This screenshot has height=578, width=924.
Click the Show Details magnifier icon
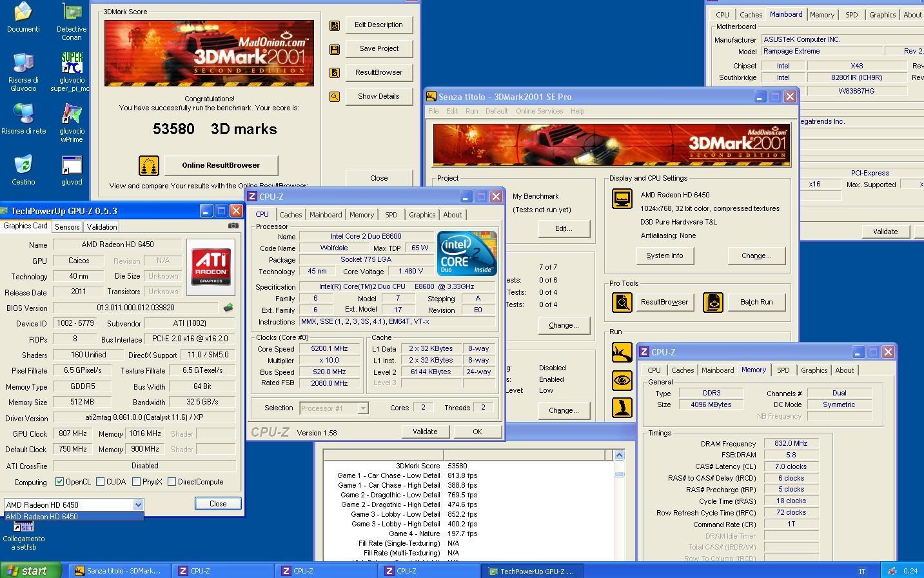(335, 97)
